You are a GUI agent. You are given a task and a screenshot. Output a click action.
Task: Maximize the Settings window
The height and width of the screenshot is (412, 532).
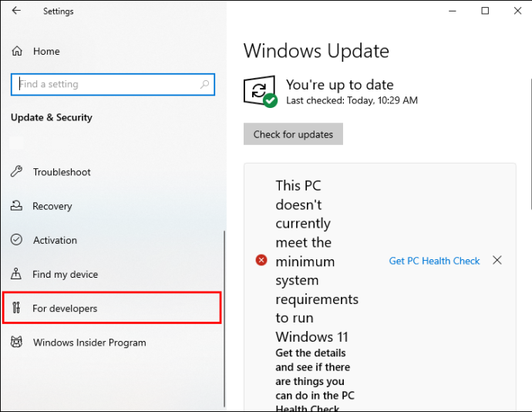pyautogui.click(x=485, y=11)
